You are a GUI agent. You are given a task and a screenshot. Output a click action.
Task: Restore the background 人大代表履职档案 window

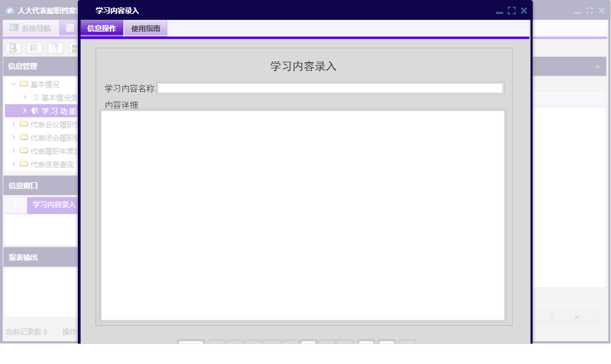click(x=589, y=11)
